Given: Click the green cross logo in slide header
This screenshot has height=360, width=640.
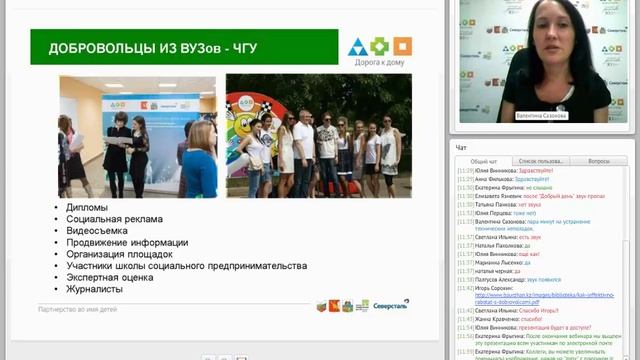Looking at the screenshot, I should 379,46.
